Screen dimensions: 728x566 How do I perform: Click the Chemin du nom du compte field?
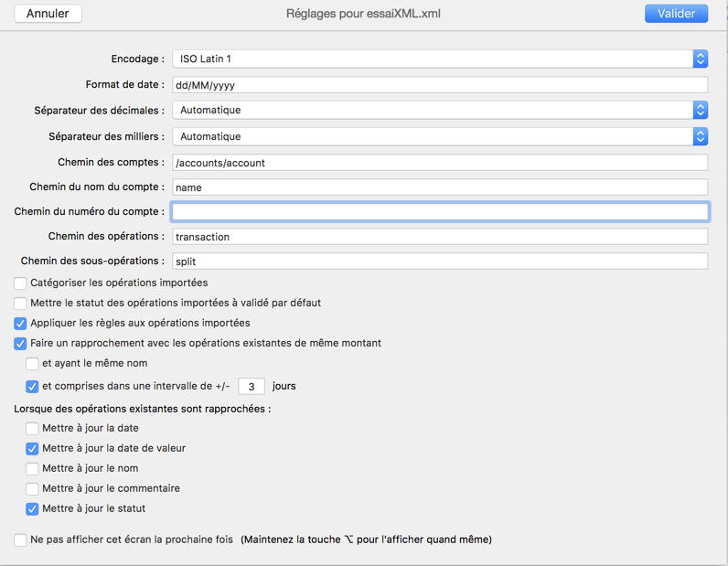tap(439, 187)
